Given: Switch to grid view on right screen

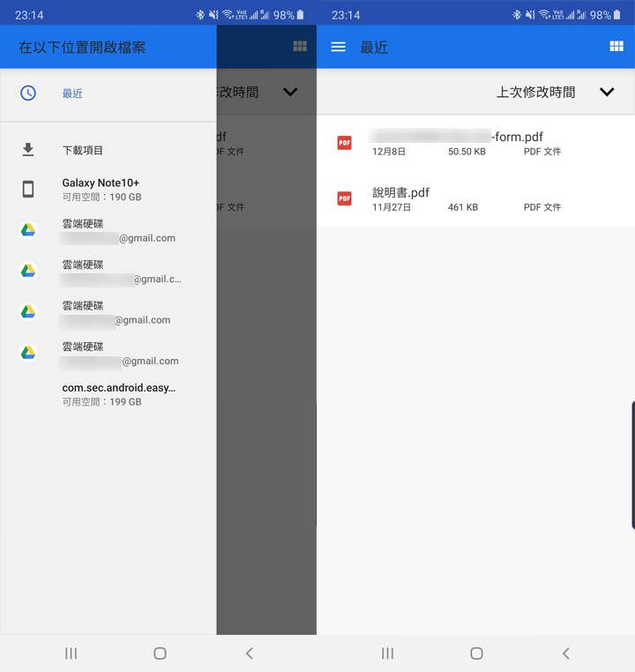Looking at the screenshot, I should 616,46.
